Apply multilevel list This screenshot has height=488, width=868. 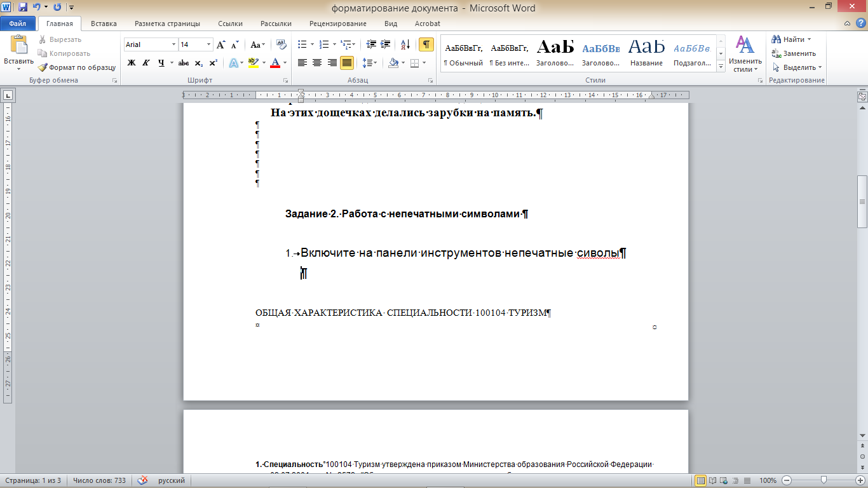(x=346, y=44)
